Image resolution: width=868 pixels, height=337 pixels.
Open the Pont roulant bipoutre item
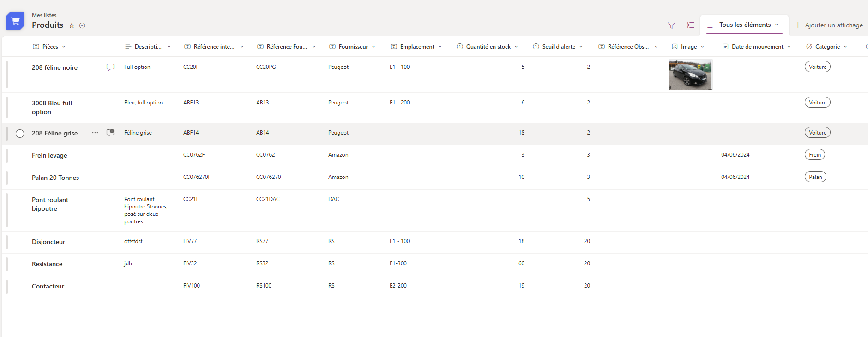click(x=50, y=204)
